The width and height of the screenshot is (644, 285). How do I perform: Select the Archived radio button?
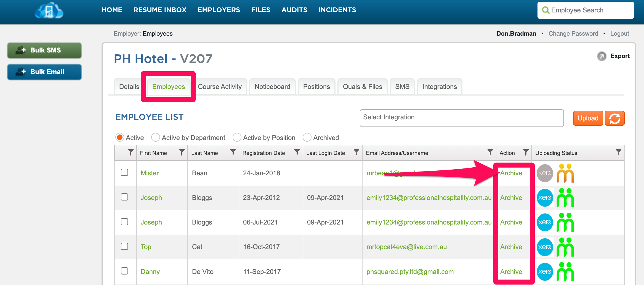click(x=307, y=137)
